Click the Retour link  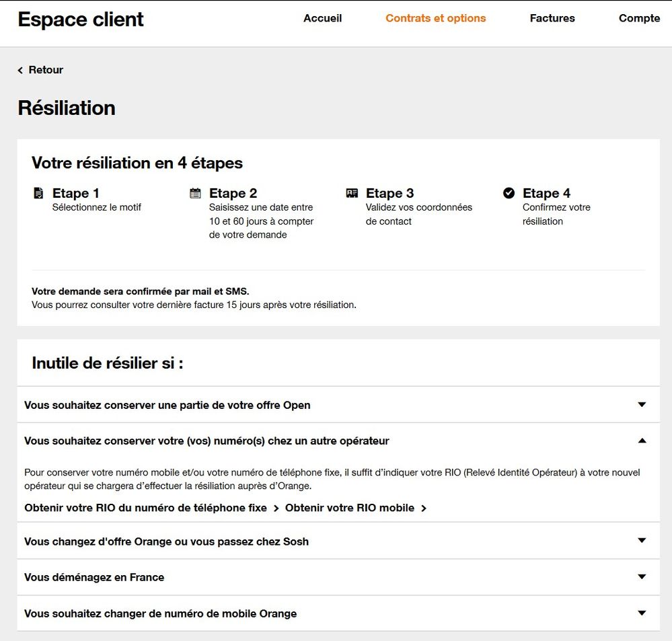click(45, 70)
